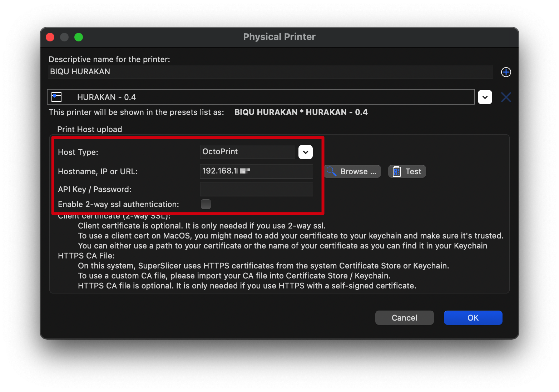
Task: Expand the printer preset dropdown arrow
Action: pyautogui.click(x=485, y=97)
